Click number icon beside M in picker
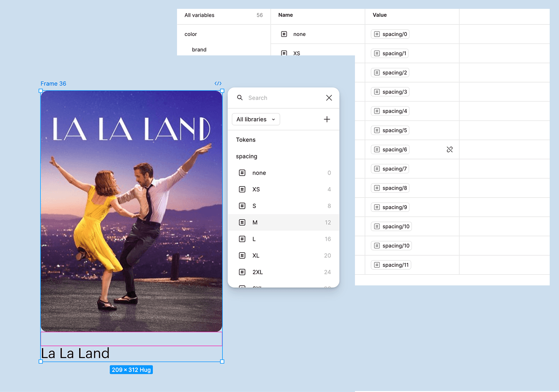 (x=242, y=223)
